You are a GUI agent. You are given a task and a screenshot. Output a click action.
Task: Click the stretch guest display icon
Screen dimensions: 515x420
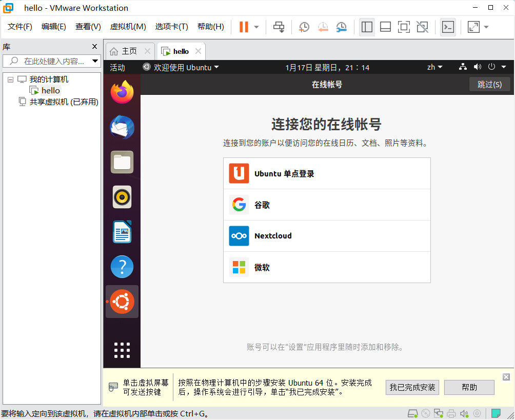tap(473, 27)
